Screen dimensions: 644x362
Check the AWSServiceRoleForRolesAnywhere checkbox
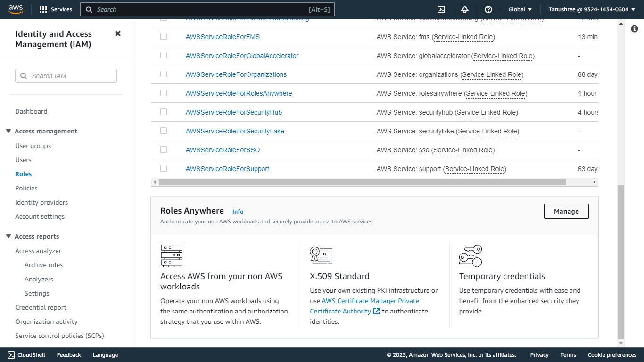[164, 93]
